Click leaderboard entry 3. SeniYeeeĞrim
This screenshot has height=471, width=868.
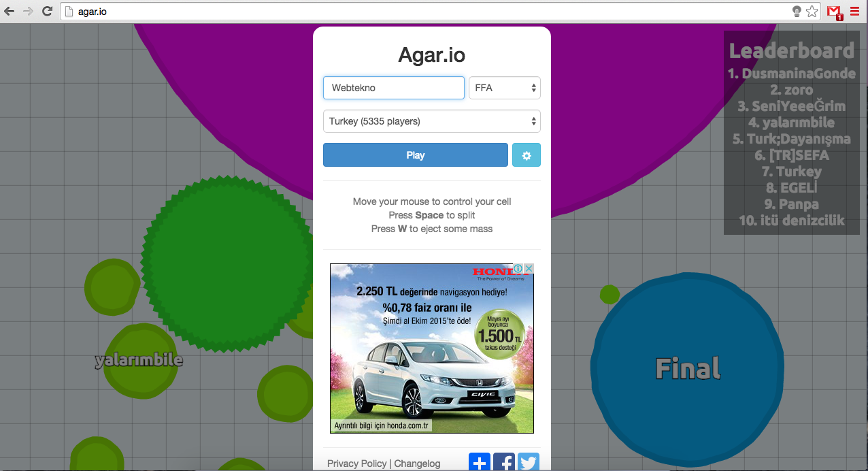(792, 106)
